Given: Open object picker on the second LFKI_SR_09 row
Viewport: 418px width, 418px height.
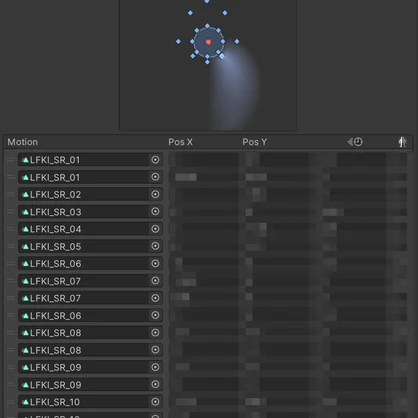Looking at the screenshot, I should point(155,384).
